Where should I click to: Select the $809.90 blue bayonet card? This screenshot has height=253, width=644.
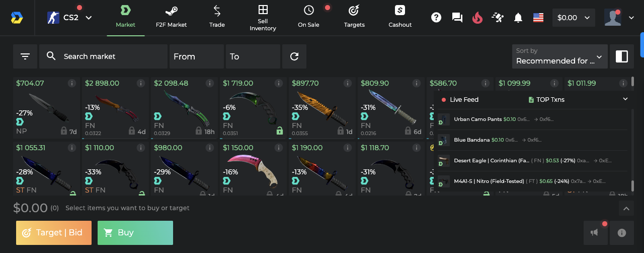(391, 108)
